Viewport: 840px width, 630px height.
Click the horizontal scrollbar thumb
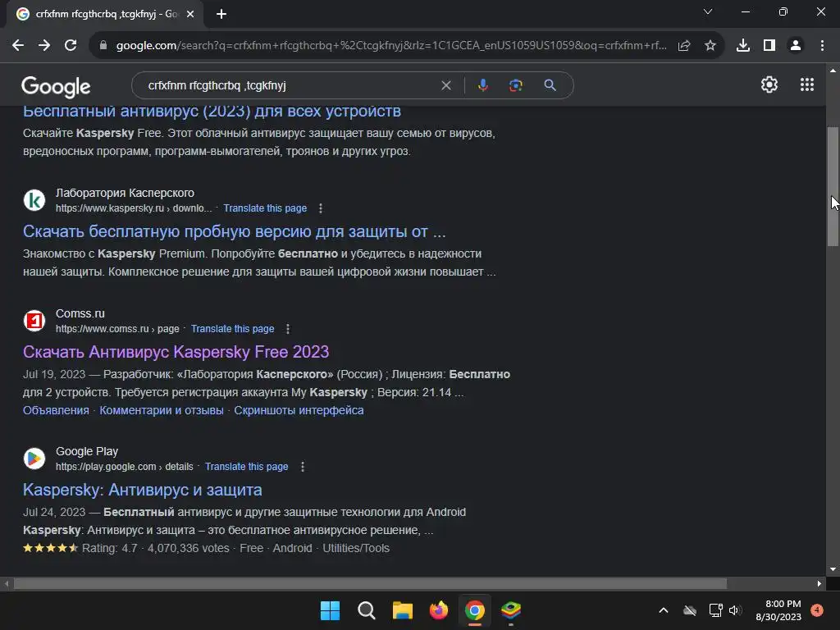point(370,583)
